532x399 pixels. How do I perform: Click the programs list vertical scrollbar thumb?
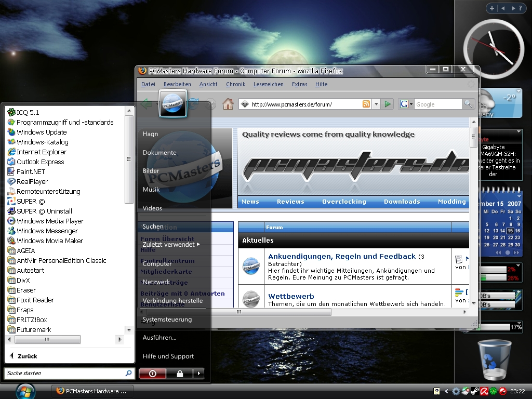(x=129, y=159)
